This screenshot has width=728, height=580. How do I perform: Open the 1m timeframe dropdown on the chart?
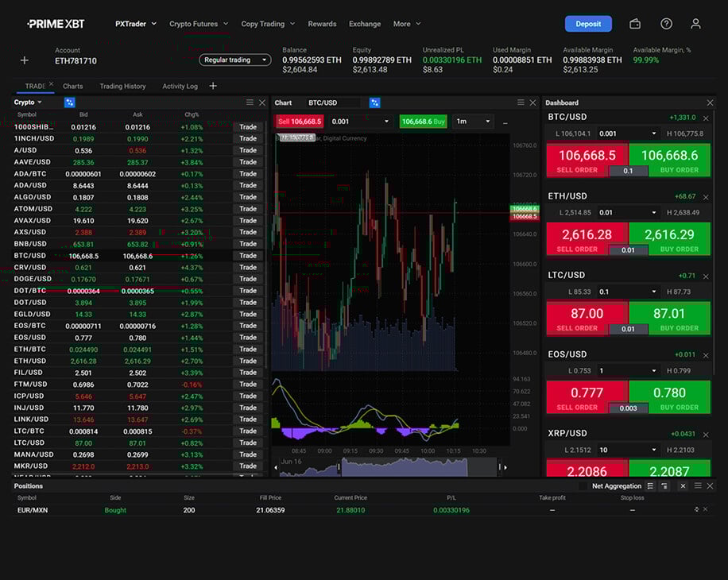[473, 121]
